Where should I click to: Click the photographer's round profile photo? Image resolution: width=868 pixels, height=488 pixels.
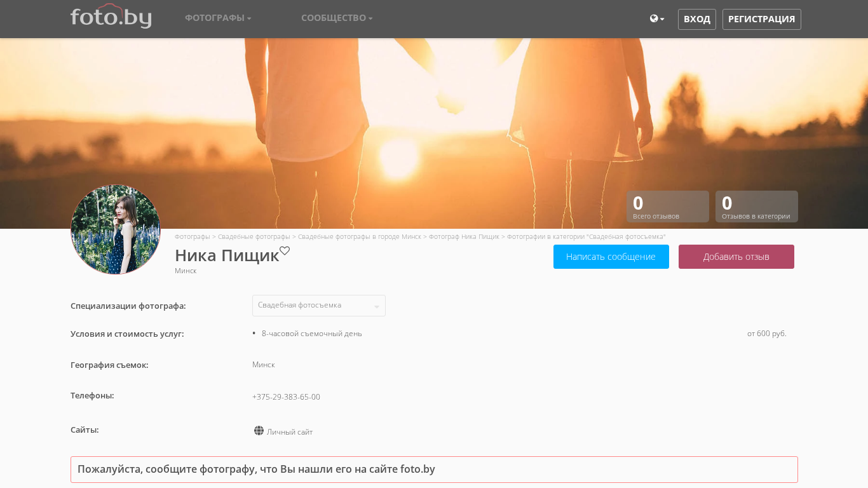tap(116, 229)
